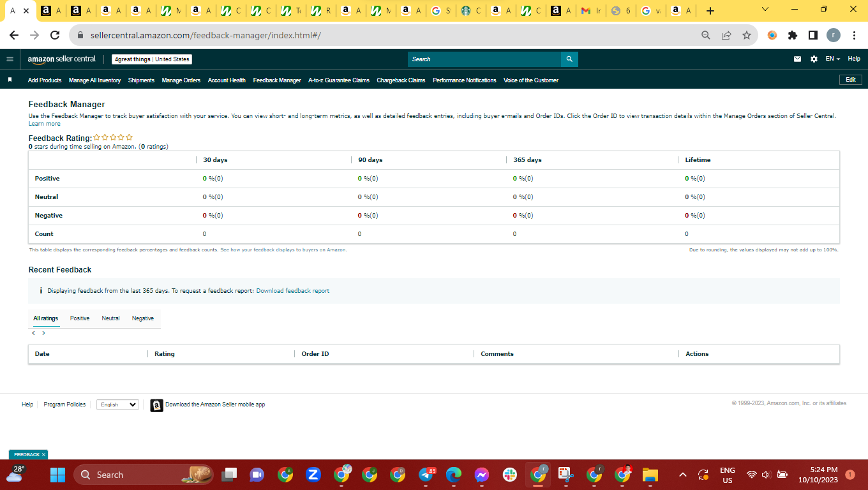Open the Chrome three-dot menu

pos(854,35)
